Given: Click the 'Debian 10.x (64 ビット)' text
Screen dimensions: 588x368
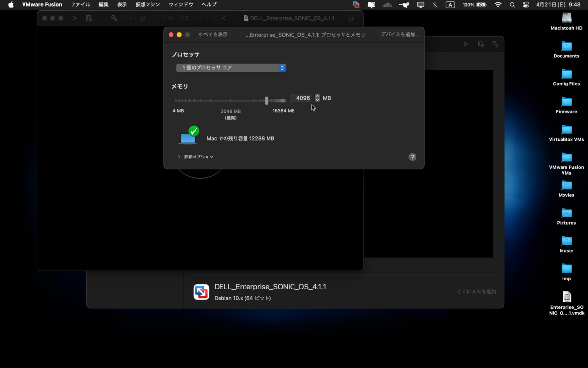Looking at the screenshot, I should [243, 298].
